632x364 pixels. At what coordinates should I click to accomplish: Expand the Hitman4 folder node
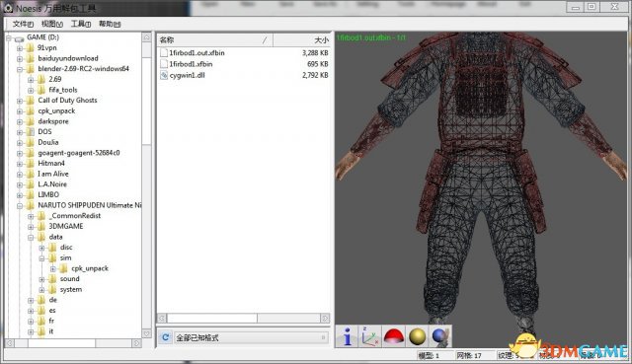20,164
